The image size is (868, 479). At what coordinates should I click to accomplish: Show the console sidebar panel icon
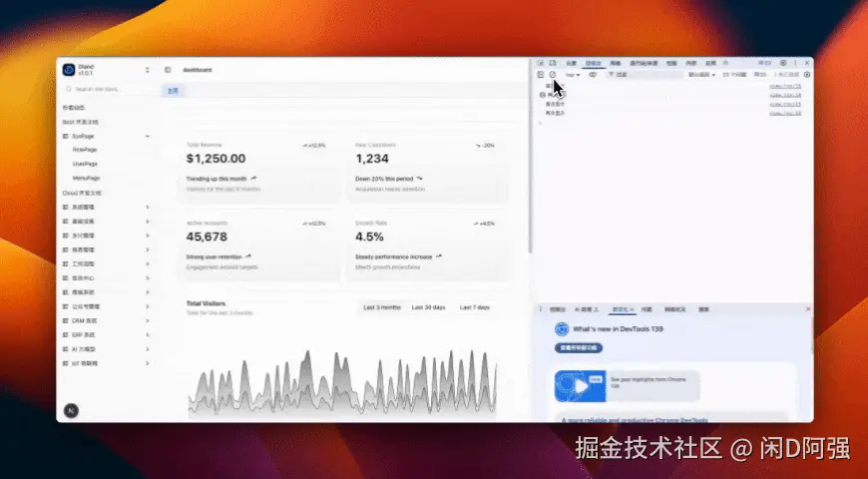pos(541,74)
